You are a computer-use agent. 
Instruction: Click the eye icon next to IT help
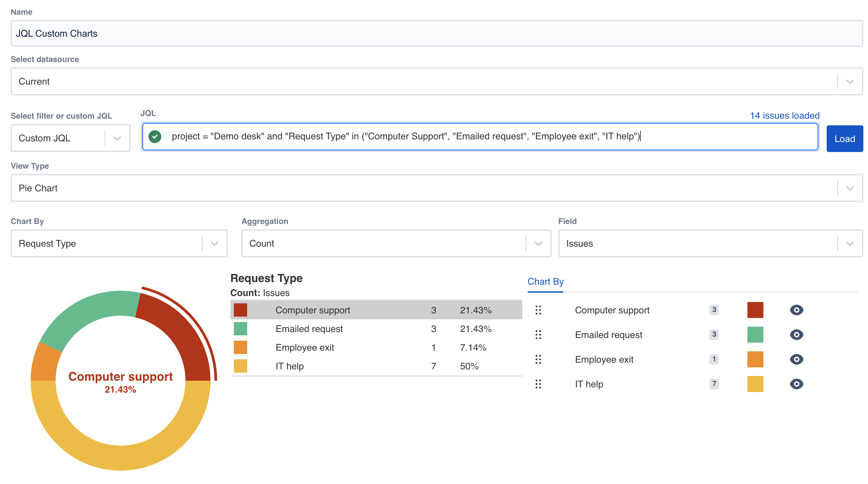(796, 384)
